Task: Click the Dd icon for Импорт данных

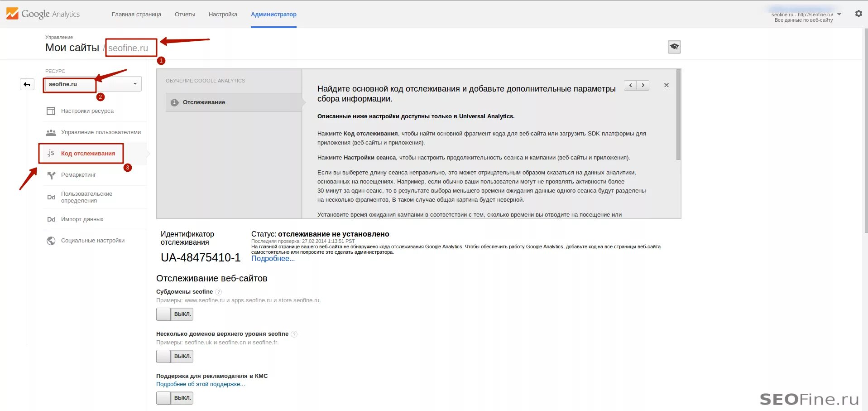Action: (x=51, y=219)
